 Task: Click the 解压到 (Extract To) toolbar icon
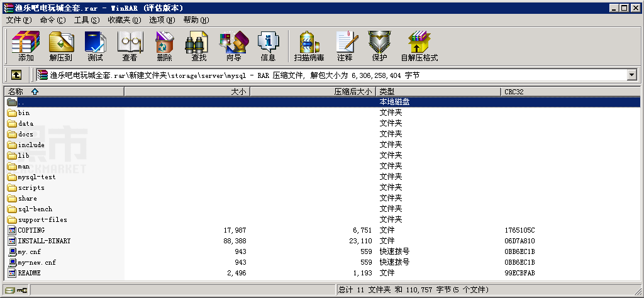click(61, 41)
